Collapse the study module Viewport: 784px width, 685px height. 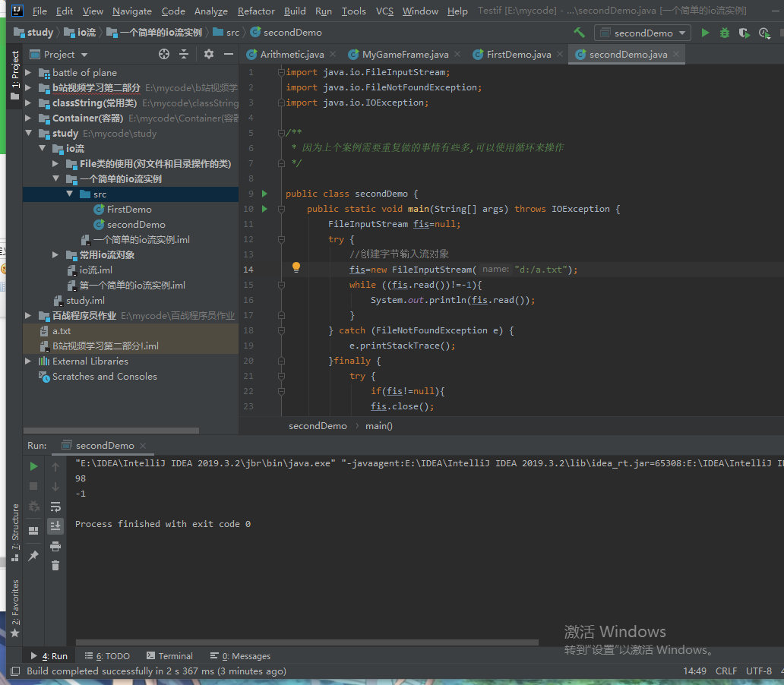pyautogui.click(x=29, y=133)
